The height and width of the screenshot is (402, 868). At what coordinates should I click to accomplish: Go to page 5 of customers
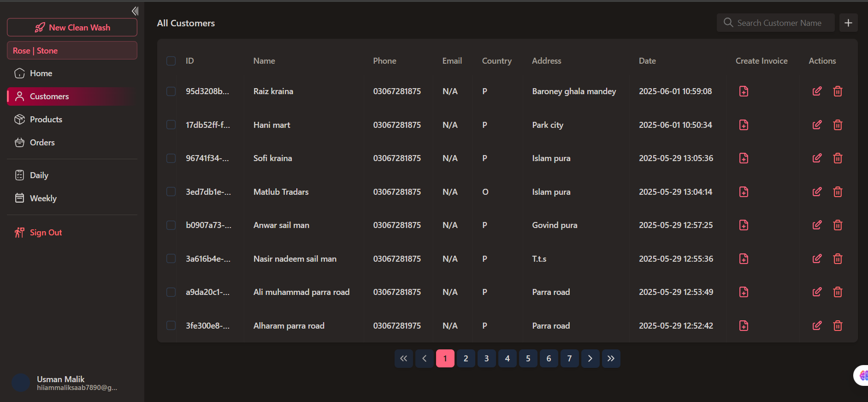click(528, 359)
